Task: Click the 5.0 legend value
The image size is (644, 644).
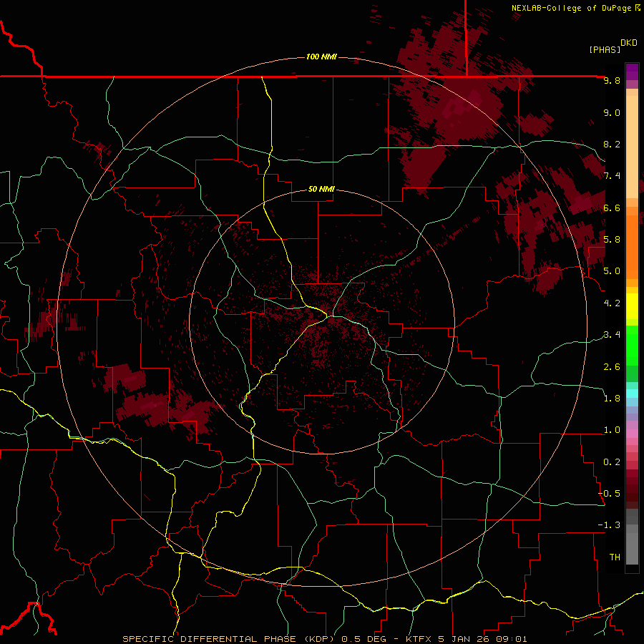Action: (x=612, y=271)
